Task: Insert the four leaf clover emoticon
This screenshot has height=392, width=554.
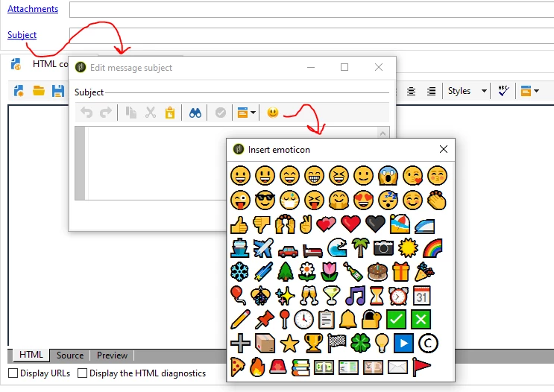Action: 360,343
